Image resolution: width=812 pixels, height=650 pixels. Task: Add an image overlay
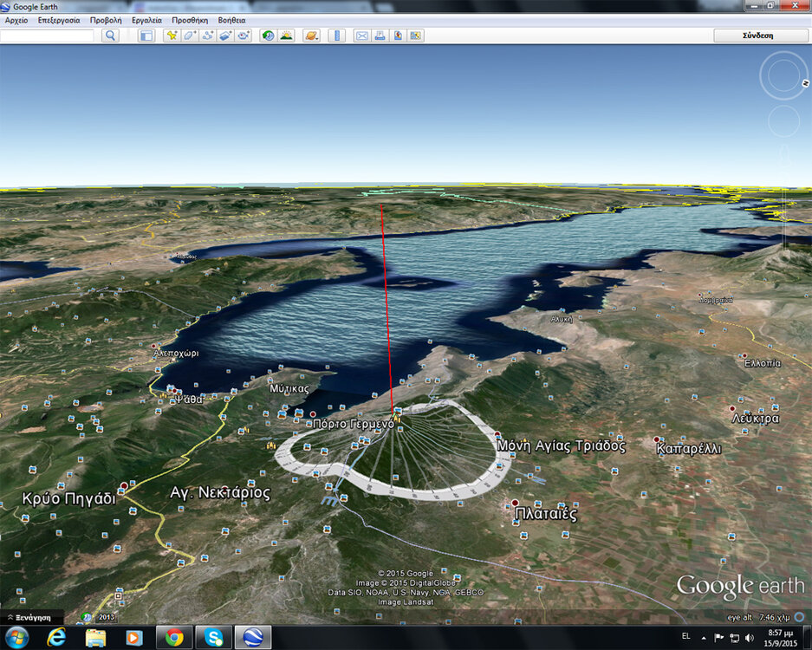tap(225, 36)
